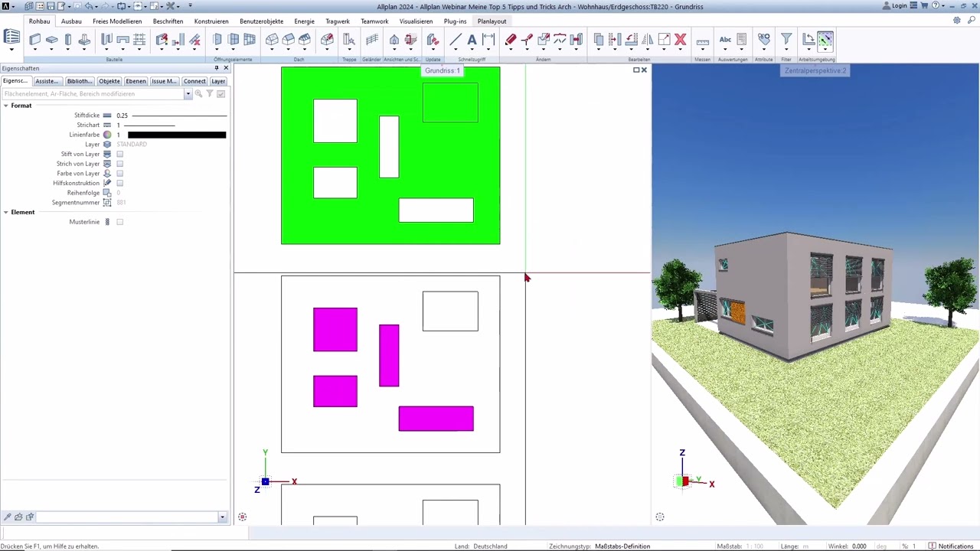Click the Winkel value field in status bar
The image size is (980, 551).
pos(861,546)
